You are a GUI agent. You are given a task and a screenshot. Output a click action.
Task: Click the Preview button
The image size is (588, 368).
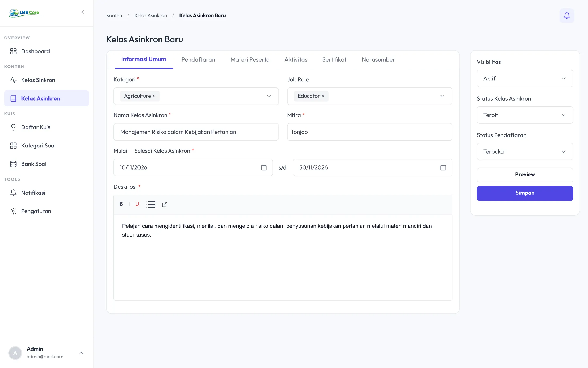(x=525, y=175)
